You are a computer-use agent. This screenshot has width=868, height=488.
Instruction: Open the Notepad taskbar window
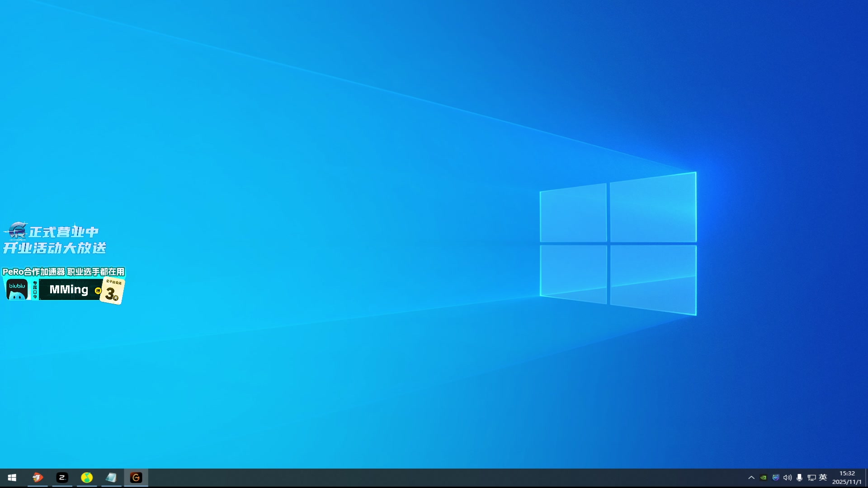(111, 478)
